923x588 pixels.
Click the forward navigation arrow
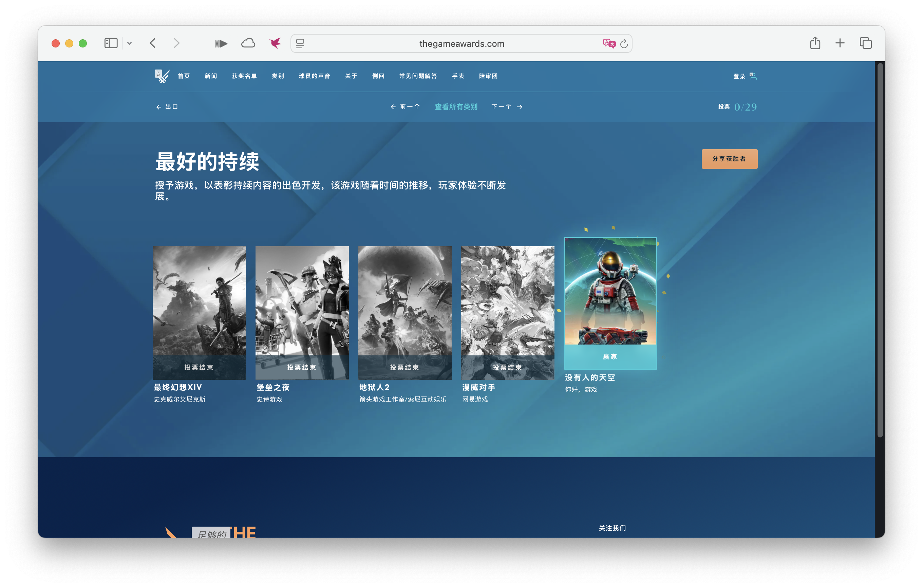176,43
